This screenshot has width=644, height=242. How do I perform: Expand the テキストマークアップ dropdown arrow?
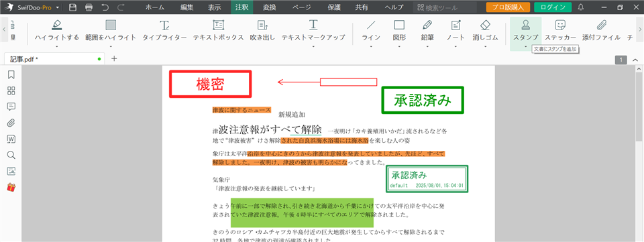313,46
